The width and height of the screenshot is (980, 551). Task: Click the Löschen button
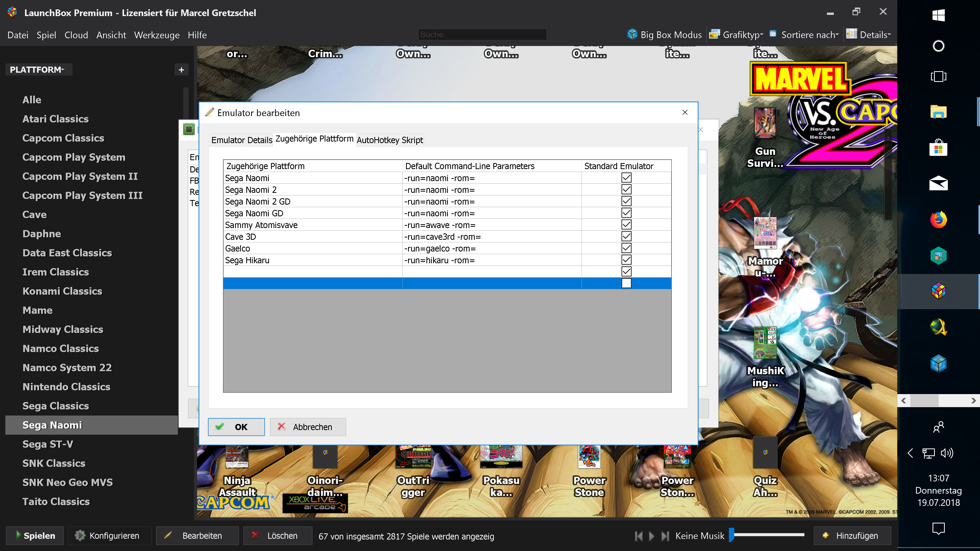coord(278,536)
